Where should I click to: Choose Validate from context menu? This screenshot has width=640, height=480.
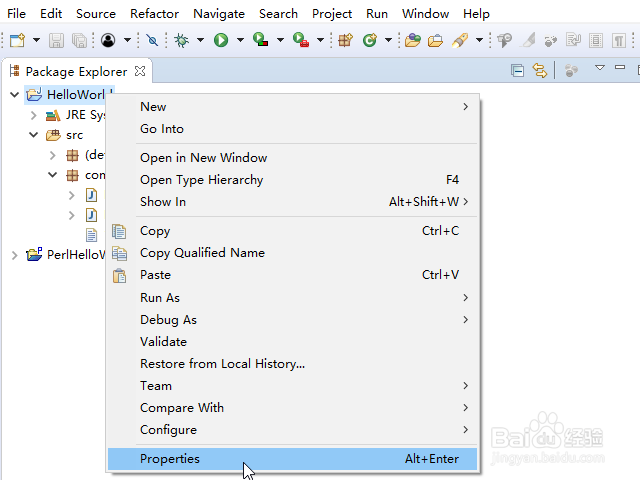pos(292,342)
